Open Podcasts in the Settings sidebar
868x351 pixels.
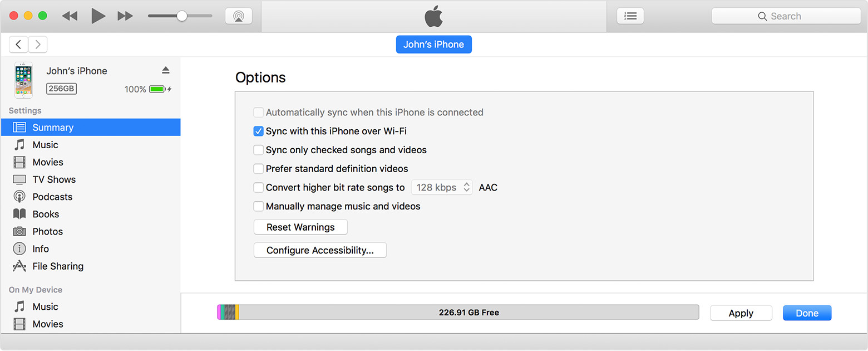point(52,197)
